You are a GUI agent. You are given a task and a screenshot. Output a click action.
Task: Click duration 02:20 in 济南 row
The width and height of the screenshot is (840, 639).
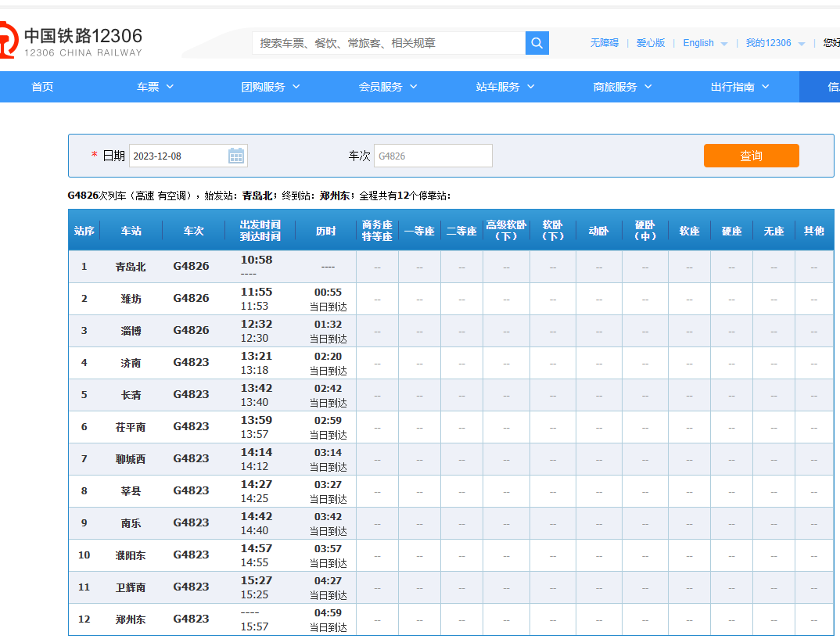pos(328,356)
